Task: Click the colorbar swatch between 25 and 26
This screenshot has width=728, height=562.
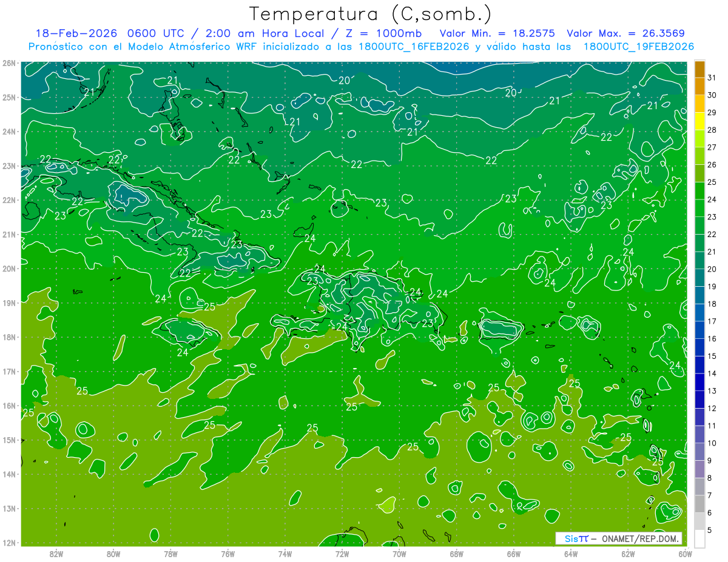Action: (699, 173)
